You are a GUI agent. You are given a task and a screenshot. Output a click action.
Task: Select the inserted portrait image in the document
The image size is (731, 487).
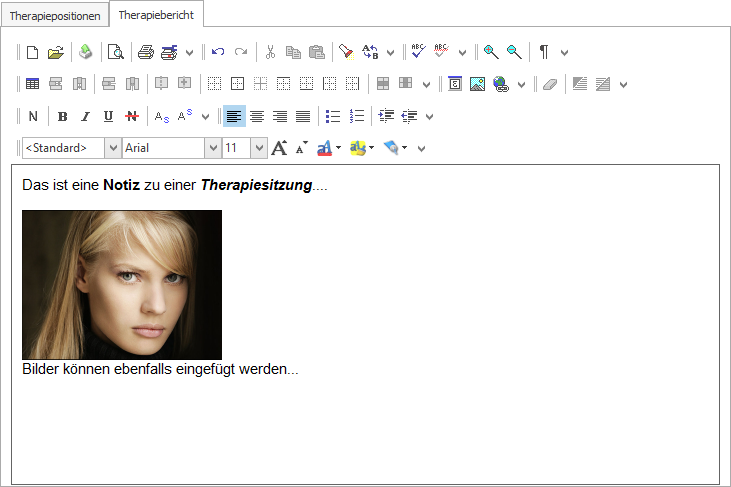click(122, 285)
